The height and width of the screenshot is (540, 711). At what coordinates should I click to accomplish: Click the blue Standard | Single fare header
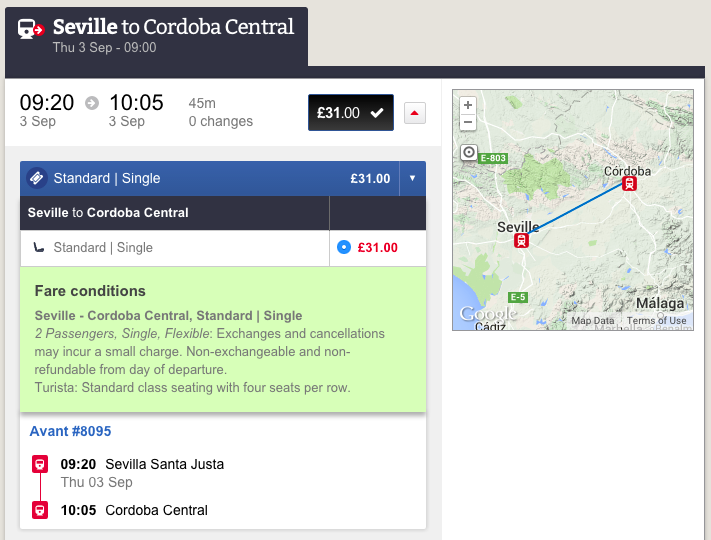tap(209, 178)
